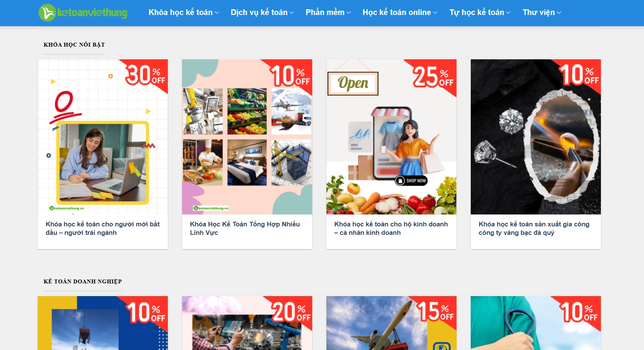The height and width of the screenshot is (350, 644).
Task: Click the 25% OFF discount badge
Action: click(433, 76)
